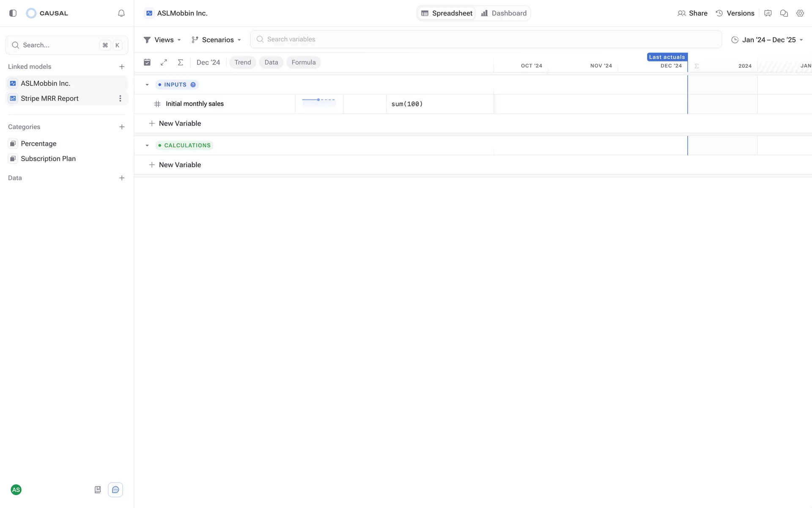Image resolution: width=812 pixels, height=508 pixels.
Task: Click the sigma aggregate icon in toolbar
Action: pyautogui.click(x=180, y=62)
